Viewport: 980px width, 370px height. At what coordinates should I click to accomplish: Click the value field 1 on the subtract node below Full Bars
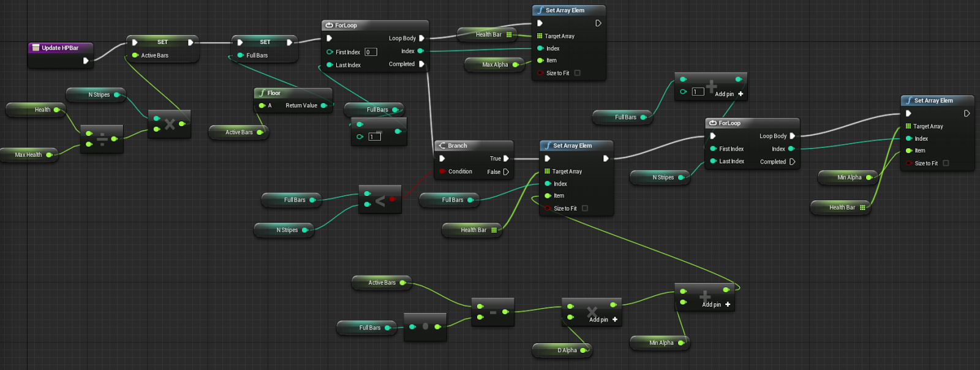pos(374,137)
